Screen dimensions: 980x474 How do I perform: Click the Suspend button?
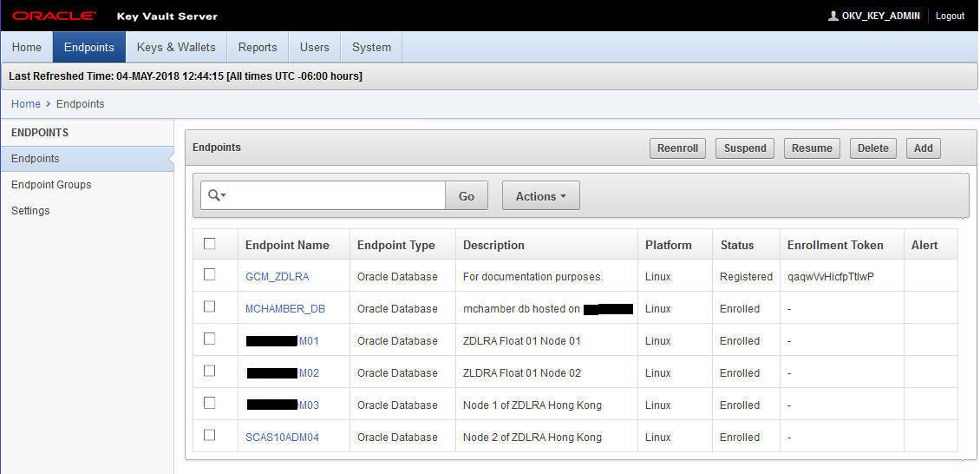coord(745,148)
